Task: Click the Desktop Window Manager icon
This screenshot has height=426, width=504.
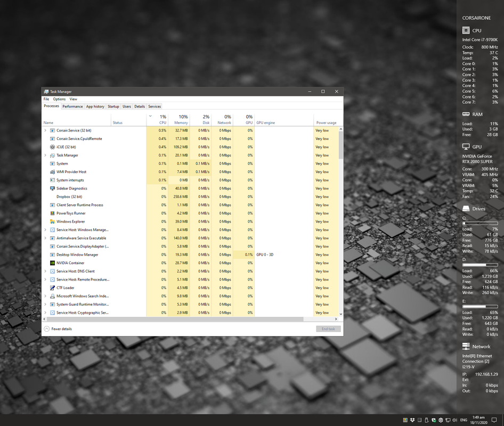Action: coord(52,255)
